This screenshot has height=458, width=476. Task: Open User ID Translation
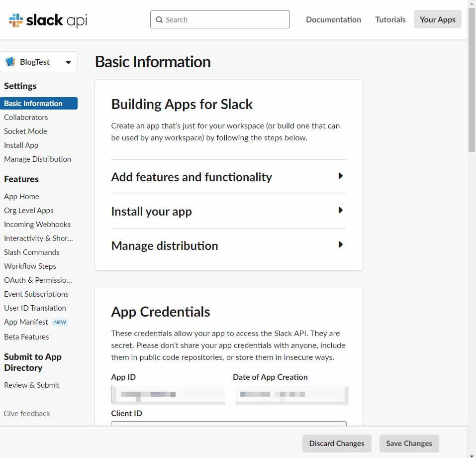(35, 308)
